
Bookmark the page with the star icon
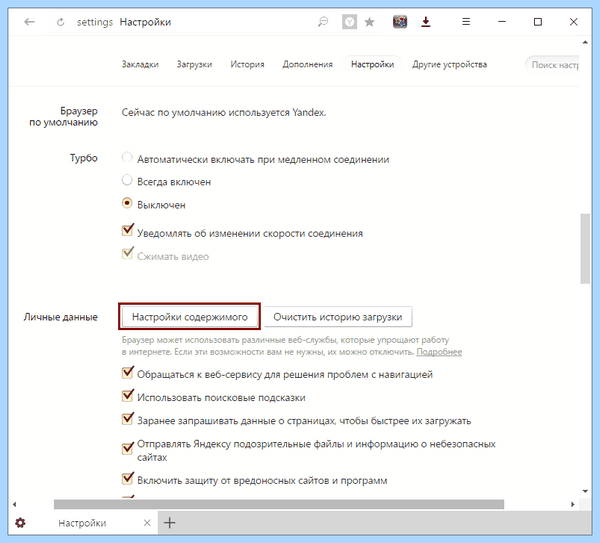[369, 22]
